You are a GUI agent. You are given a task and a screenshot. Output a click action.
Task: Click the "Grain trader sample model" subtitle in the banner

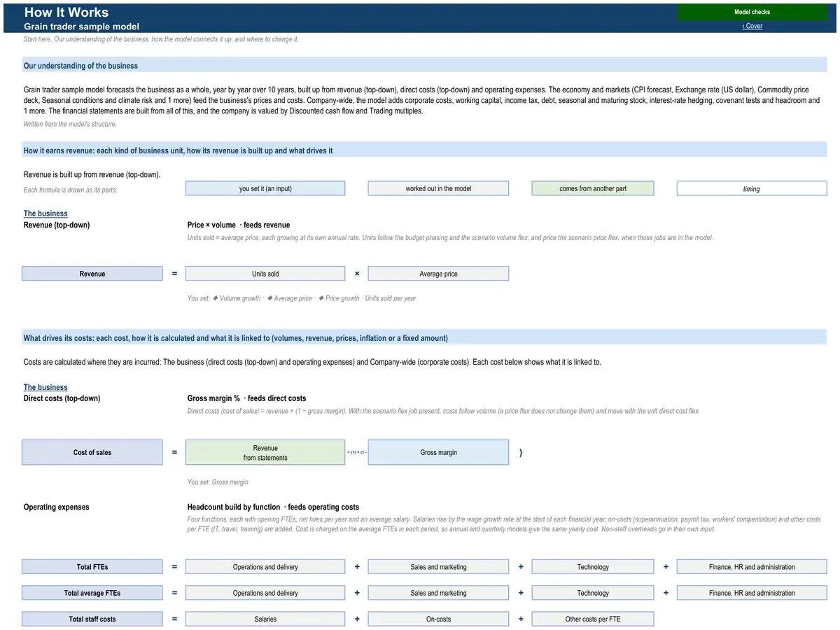click(x=81, y=27)
